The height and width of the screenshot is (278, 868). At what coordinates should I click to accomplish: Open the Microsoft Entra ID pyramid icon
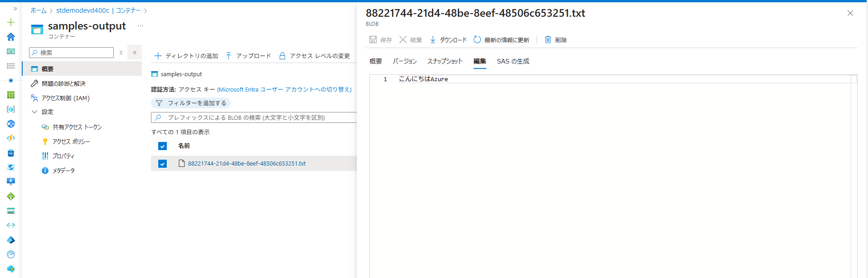point(11,240)
